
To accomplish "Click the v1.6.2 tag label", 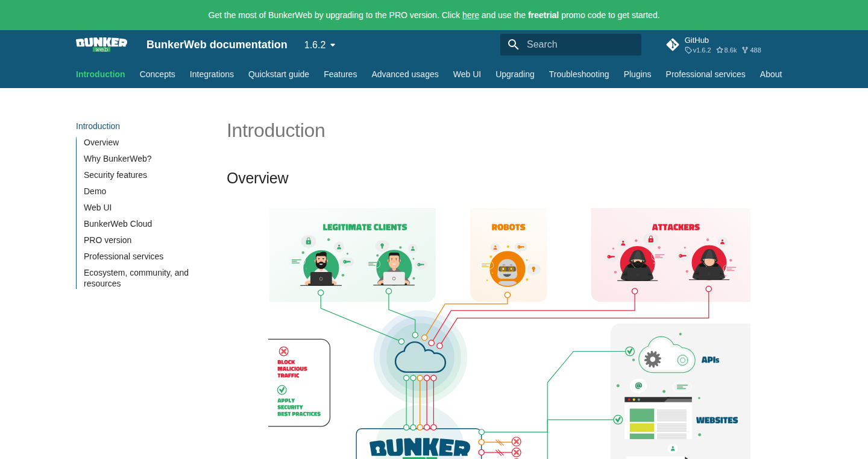I will 698,50.
